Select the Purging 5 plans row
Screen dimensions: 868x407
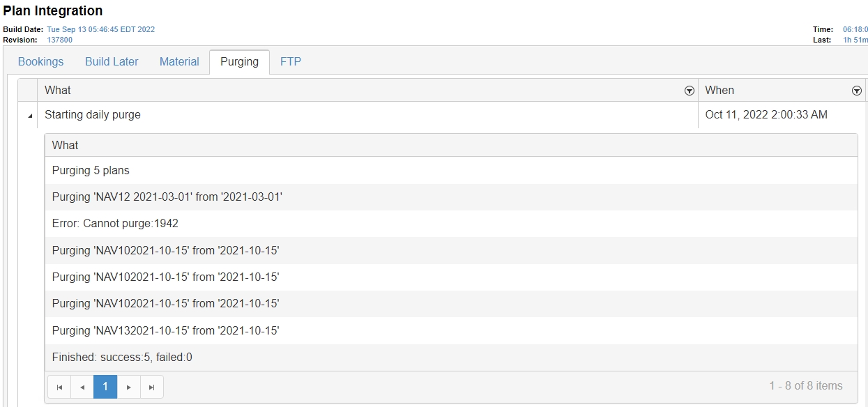pyautogui.click(x=91, y=171)
